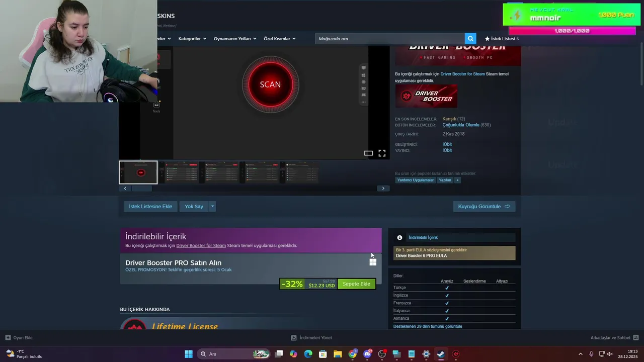The height and width of the screenshot is (362, 644).
Task: Show next screenshot thumbnails with right arrow
Action: [383, 189]
